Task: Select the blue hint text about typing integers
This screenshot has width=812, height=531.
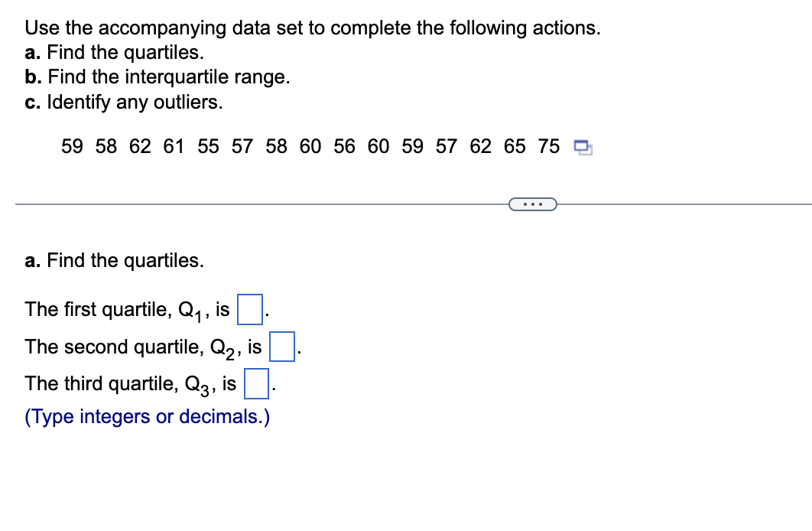Action: tap(147, 416)
